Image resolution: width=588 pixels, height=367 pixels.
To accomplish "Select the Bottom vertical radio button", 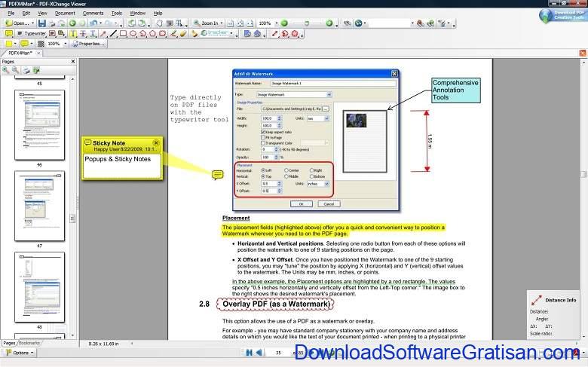I will click(x=311, y=176).
